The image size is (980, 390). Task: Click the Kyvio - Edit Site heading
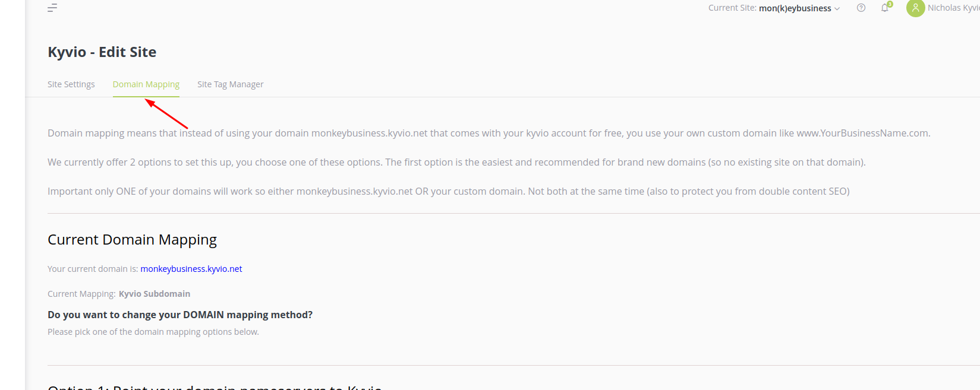[x=102, y=52]
